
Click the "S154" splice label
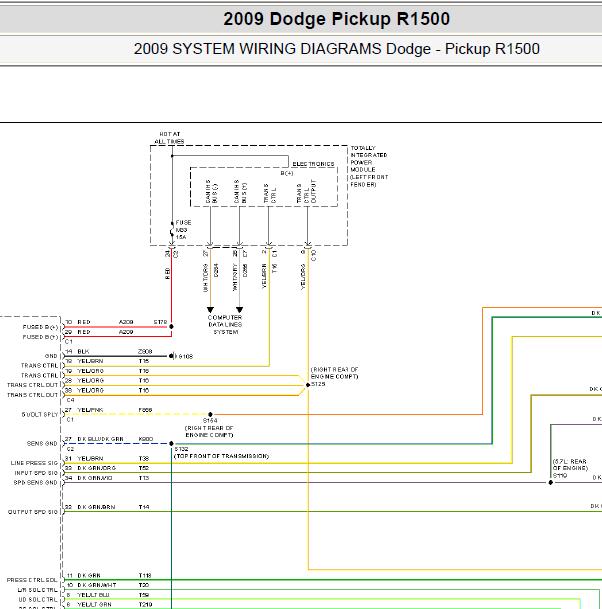(210, 420)
